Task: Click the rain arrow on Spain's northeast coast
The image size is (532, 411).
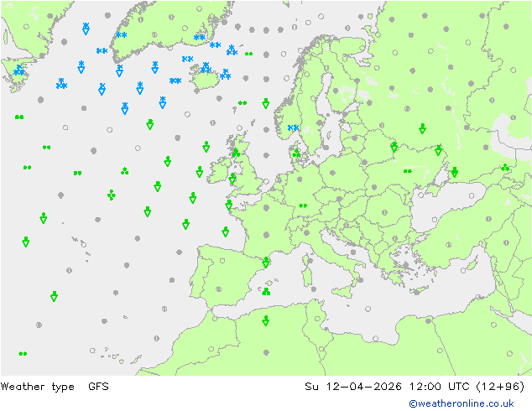Action: [266, 263]
